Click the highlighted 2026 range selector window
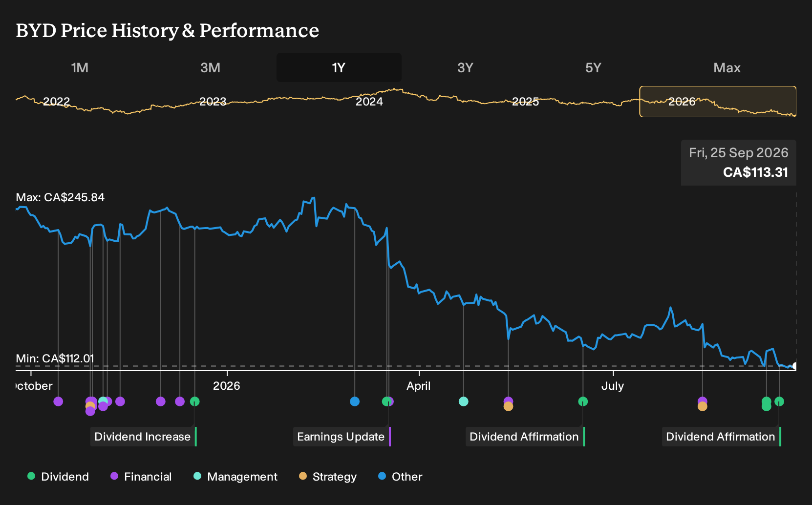This screenshot has width=812, height=505. (718, 102)
